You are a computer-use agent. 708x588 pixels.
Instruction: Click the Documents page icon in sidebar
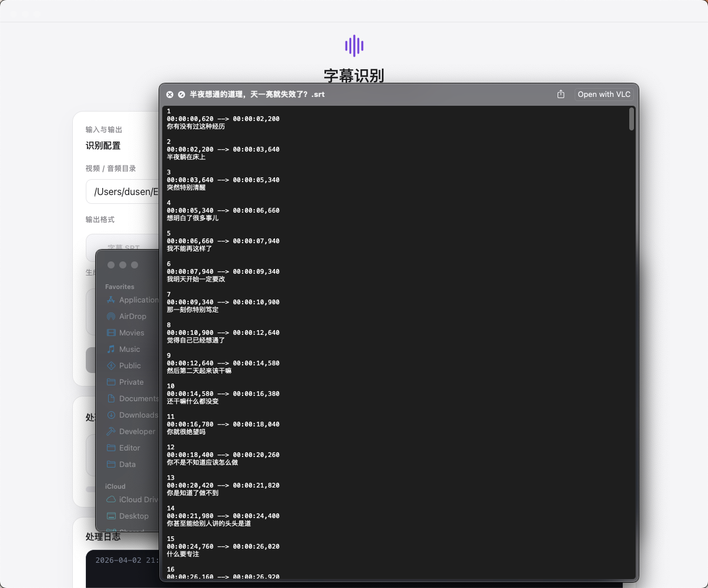[x=111, y=398]
